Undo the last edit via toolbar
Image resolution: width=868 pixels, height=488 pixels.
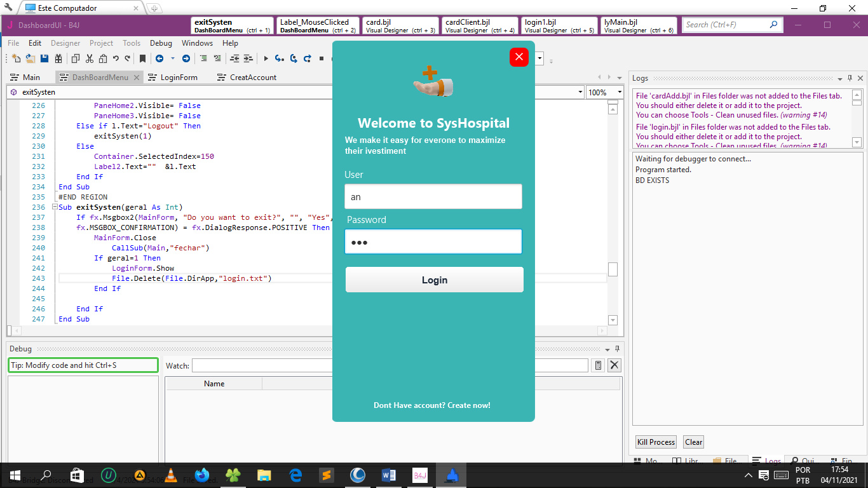pyautogui.click(x=116, y=58)
